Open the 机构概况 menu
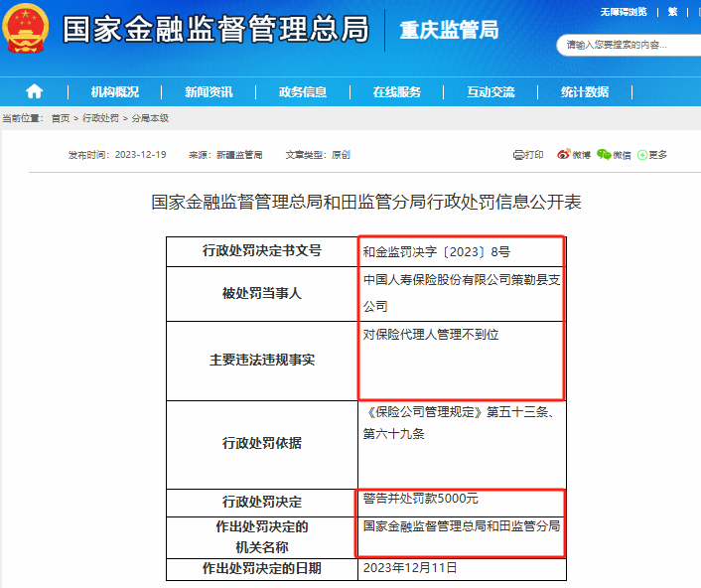Image resolution: width=701 pixels, height=588 pixels. pyautogui.click(x=115, y=92)
